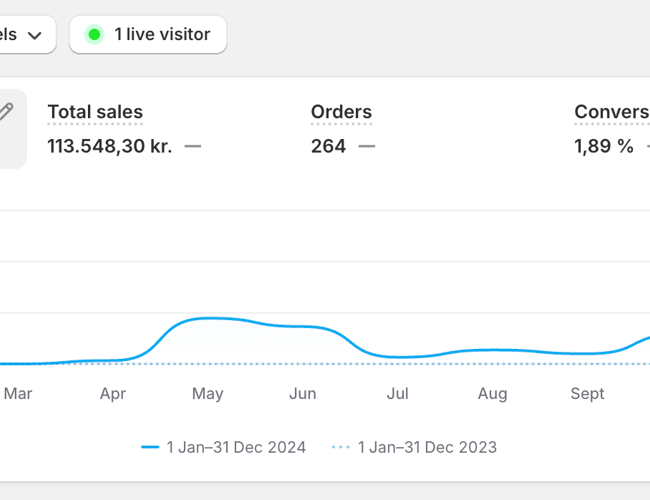The height and width of the screenshot is (500, 650).
Task: Click the chart line peak above May
Action: tap(208, 318)
